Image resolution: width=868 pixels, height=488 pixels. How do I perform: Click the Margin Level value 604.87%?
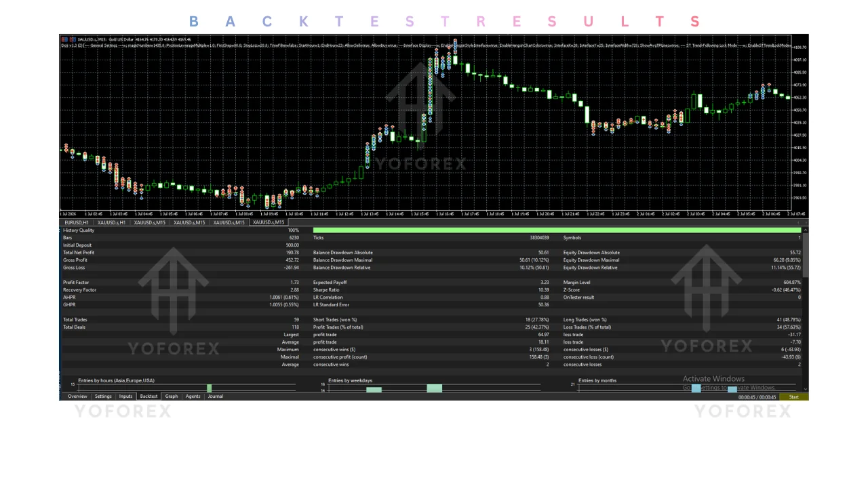(792, 283)
